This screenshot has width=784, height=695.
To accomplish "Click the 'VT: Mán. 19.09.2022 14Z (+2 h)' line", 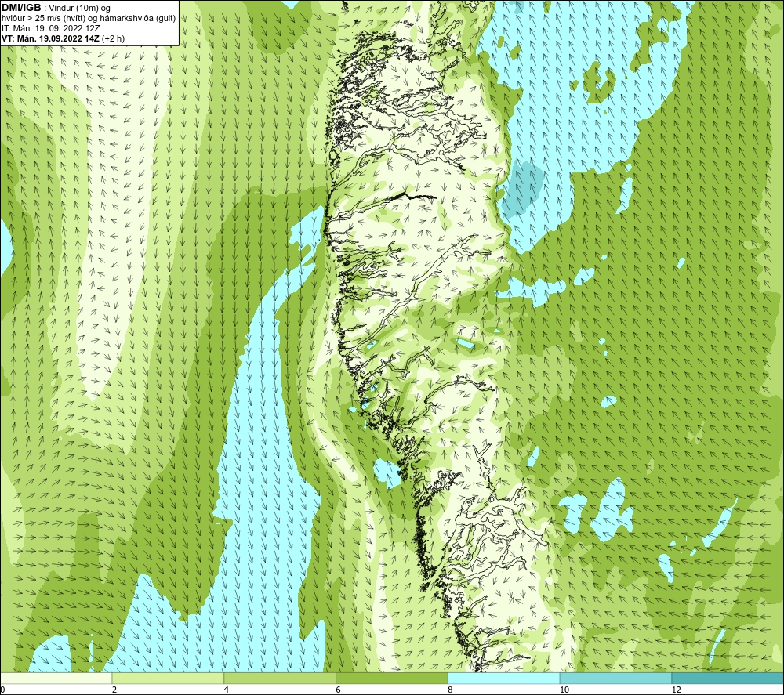I will click(63, 38).
